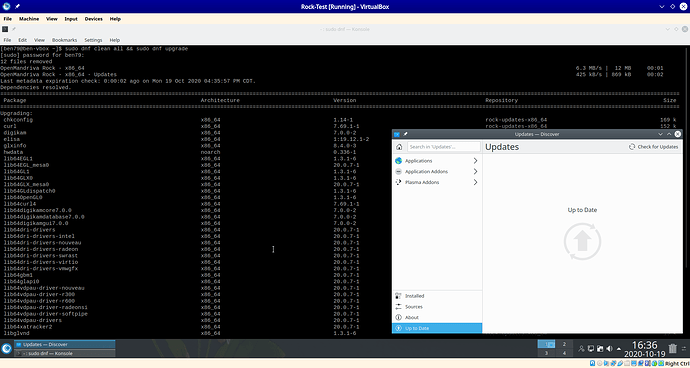The width and height of the screenshot is (690, 368).
Task: Click the Discover window pin icon
Action: (405, 134)
